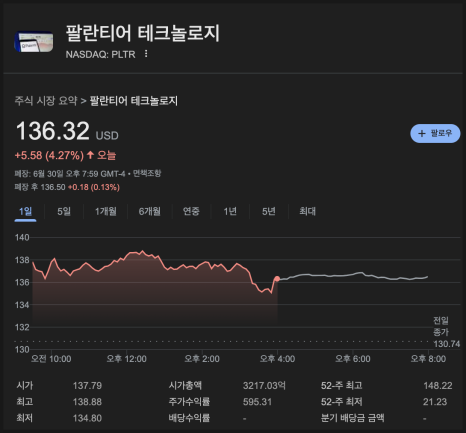Click the 팔란티어 테크놀로지 title heading
The height and width of the screenshot is (433, 466).
tap(142, 33)
